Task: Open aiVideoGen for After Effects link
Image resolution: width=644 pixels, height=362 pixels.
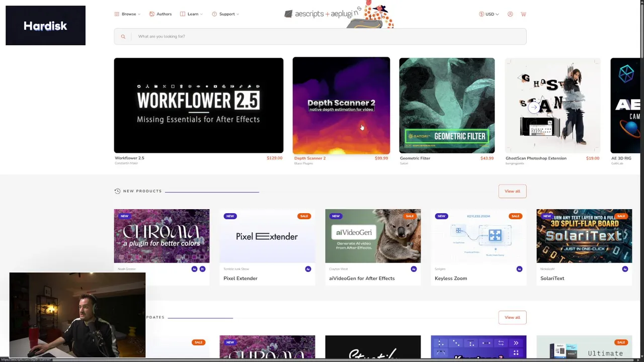Action: click(362, 278)
